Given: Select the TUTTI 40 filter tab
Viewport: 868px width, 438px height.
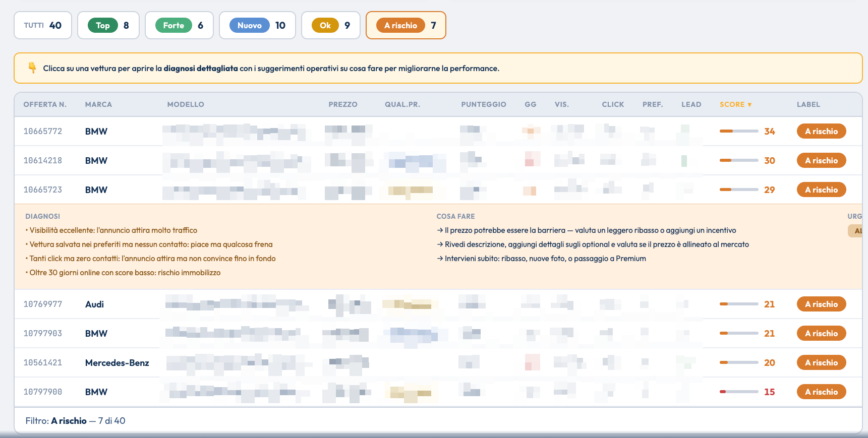Looking at the screenshot, I should pyautogui.click(x=43, y=25).
